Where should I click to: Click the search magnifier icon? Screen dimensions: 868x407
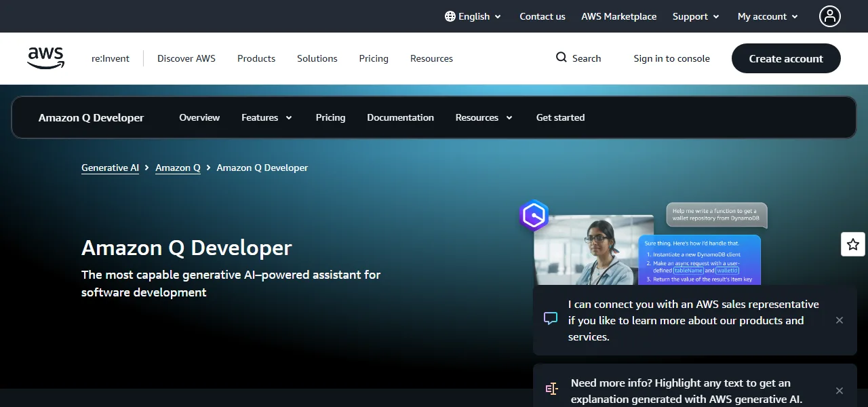(x=561, y=58)
